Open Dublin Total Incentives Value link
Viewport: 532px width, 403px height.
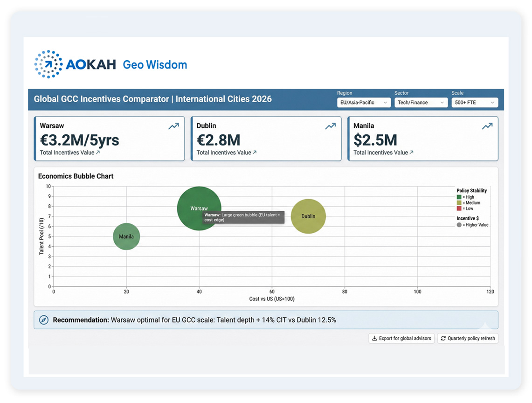click(227, 153)
